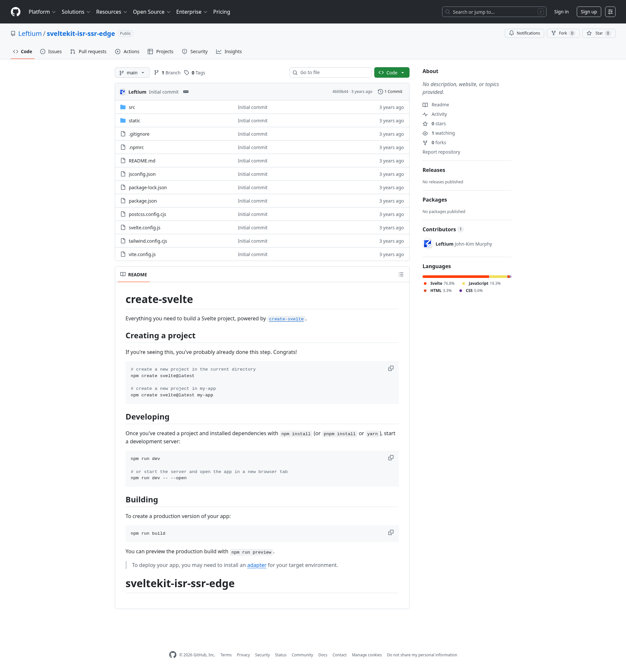Image resolution: width=626 pixels, height=672 pixels.
Task: Copy the npm run dev code block
Action: pyautogui.click(x=391, y=458)
